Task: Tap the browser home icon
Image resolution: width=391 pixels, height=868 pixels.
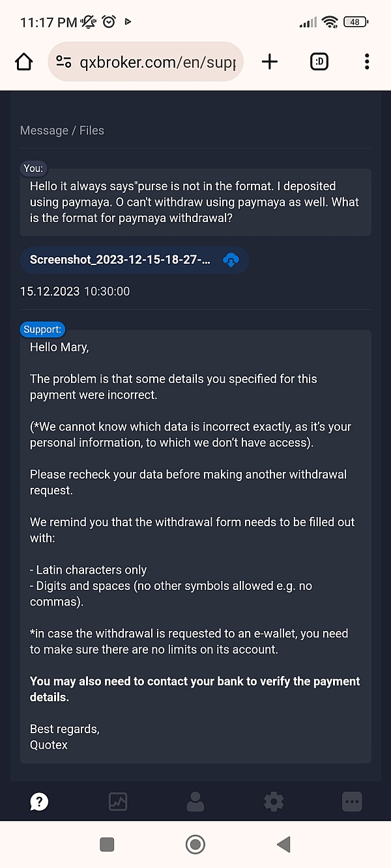Action: coord(24,62)
